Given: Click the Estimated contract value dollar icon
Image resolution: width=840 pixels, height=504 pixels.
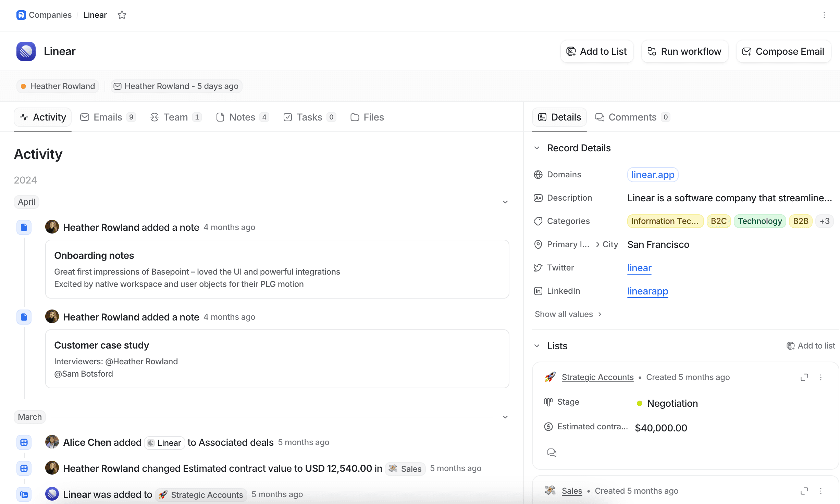Looking at the screenshot, I should pyautogui.click(x=548, y=427).
